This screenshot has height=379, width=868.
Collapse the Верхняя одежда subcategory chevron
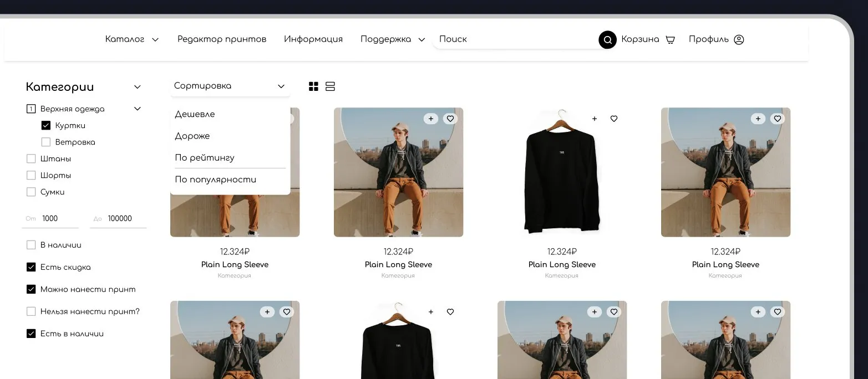point(138,109)
